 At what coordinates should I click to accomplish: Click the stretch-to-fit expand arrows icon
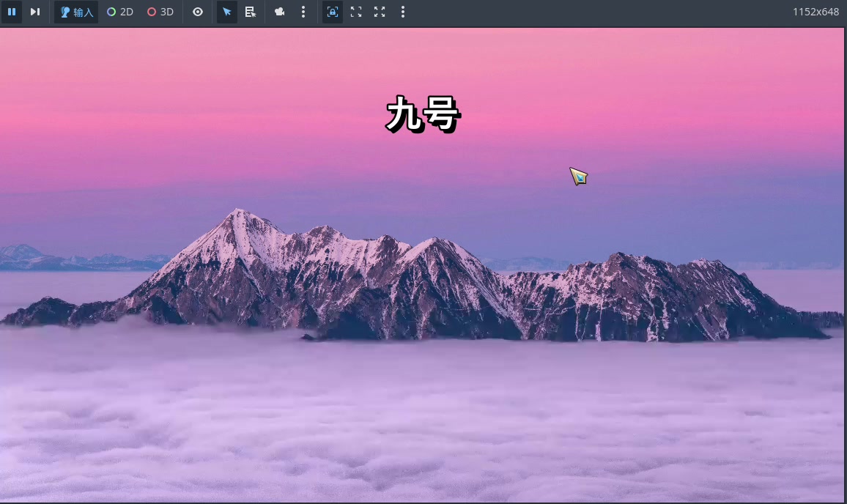click(x=380, y=12)
